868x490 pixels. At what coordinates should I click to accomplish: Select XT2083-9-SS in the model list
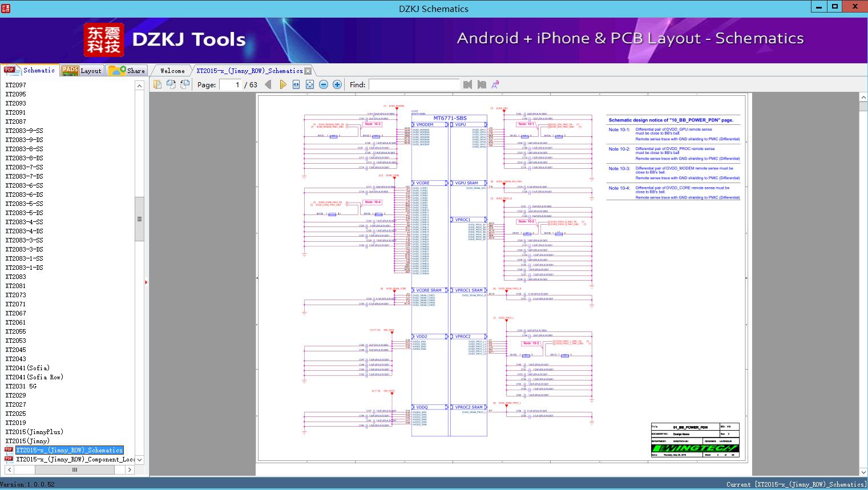[x=25, y=131]
